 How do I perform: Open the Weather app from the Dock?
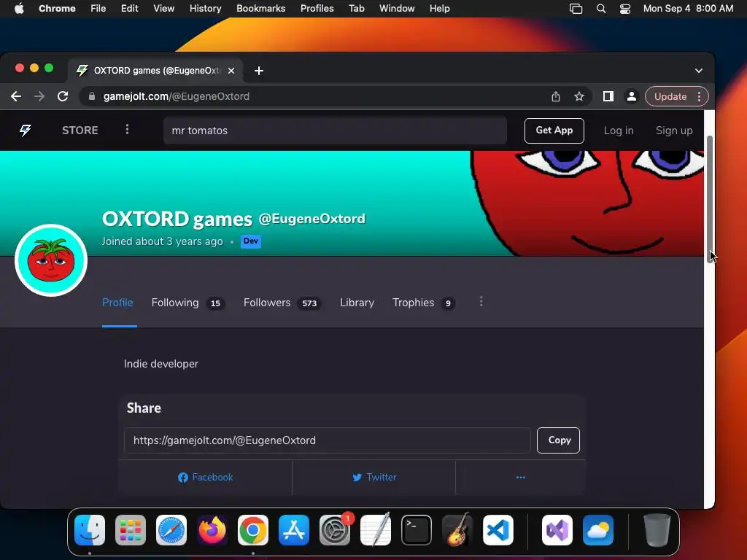(x=598, y=530)
